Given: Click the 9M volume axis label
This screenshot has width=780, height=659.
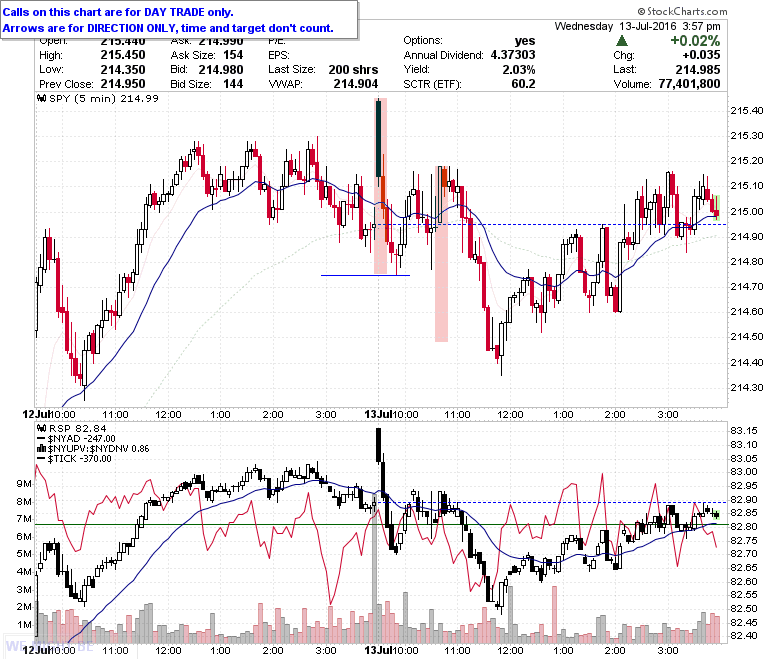Looking at the screenshot, I should (x=24, y=483).
